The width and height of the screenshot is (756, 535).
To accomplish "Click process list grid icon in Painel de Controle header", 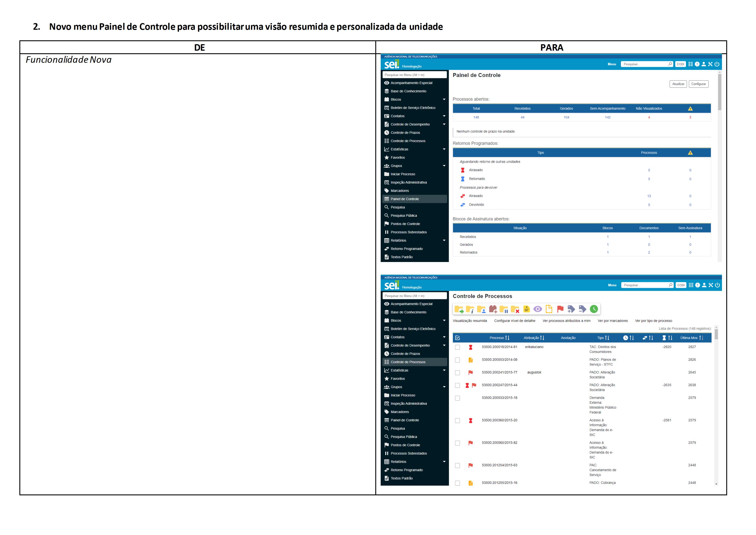I will coord(691,64).
